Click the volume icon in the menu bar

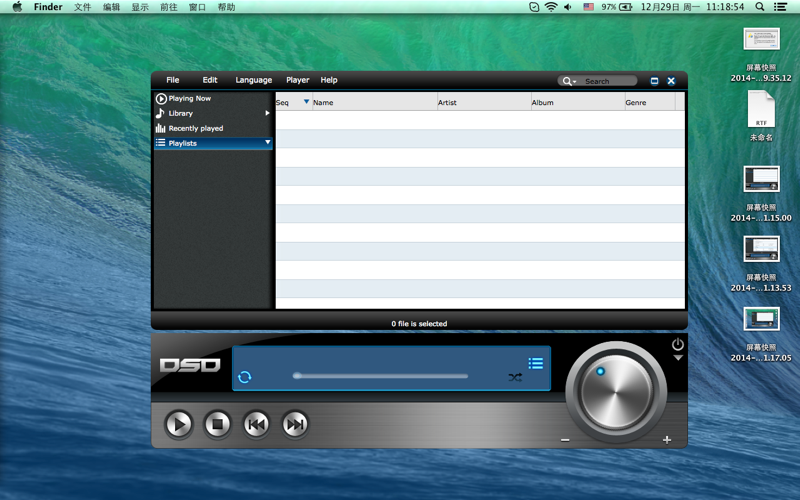click(x=568, y=7)
